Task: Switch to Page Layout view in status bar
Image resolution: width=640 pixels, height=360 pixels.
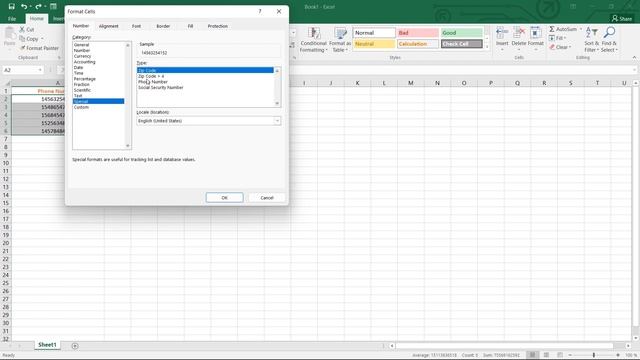Action: pos(546,355)
